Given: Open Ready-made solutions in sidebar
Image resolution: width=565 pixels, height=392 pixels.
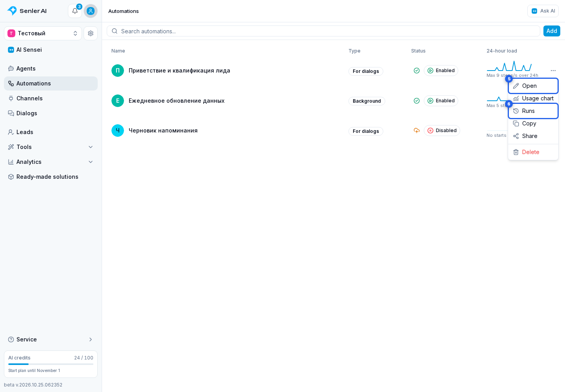Looking at the screenshot, I should tap(51, 177).
